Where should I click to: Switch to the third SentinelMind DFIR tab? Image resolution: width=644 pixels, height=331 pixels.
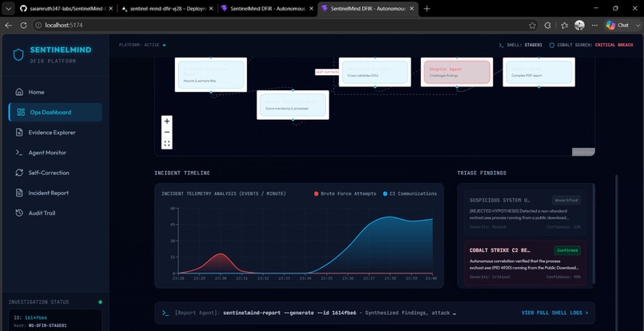(x=268, y=8)
